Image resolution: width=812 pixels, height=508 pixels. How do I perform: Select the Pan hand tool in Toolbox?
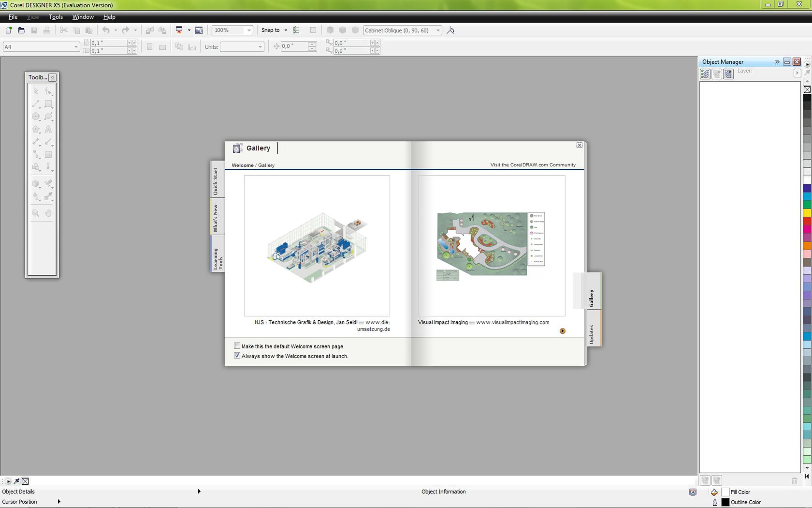(x=48, y=213)
